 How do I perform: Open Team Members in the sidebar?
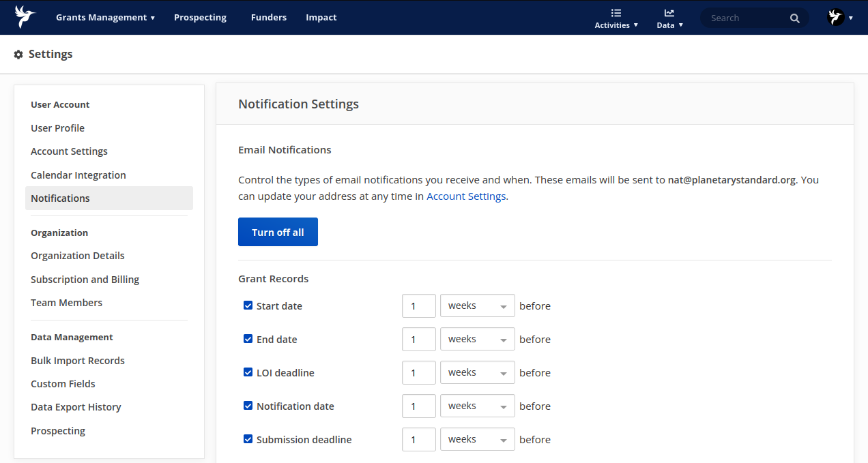pyautogui.click(x=66, y=303)
